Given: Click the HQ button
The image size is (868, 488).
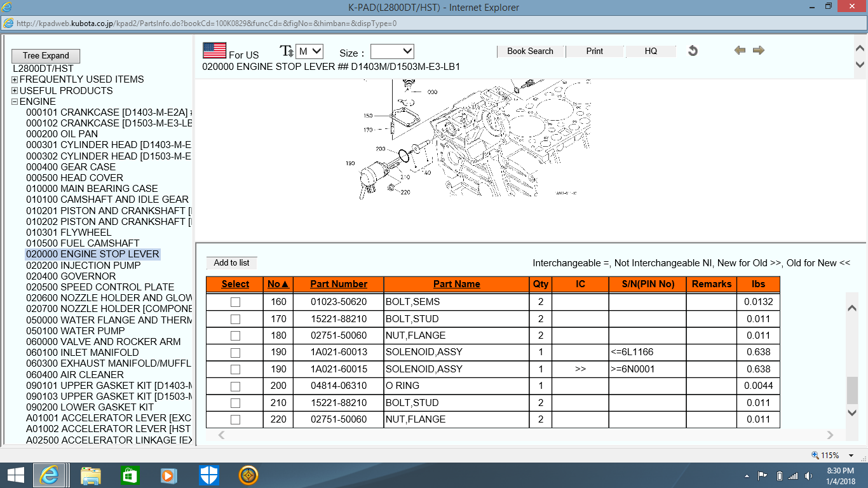Looking at the screenshot, I should point(651,51).
